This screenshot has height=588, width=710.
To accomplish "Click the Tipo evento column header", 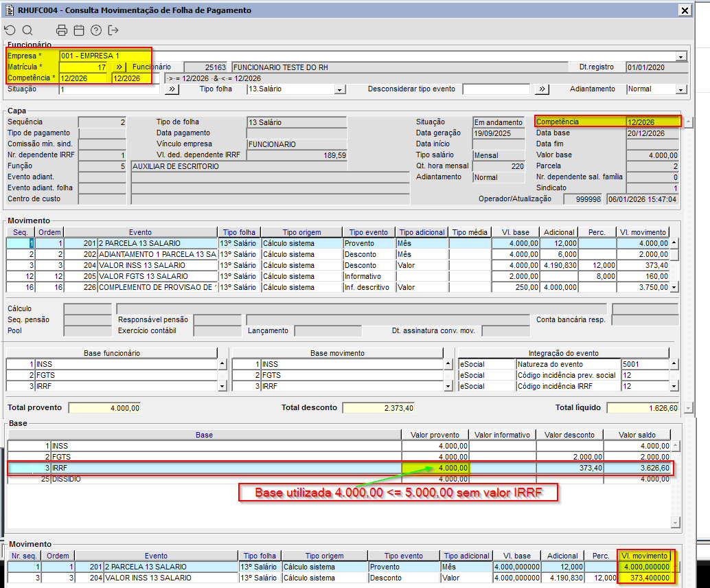I will [x=369, y=232].
